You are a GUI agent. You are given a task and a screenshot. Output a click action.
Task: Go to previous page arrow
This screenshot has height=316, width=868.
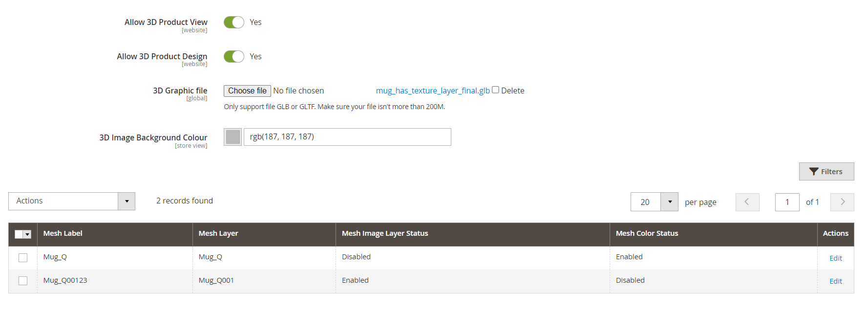click(747, 202)
